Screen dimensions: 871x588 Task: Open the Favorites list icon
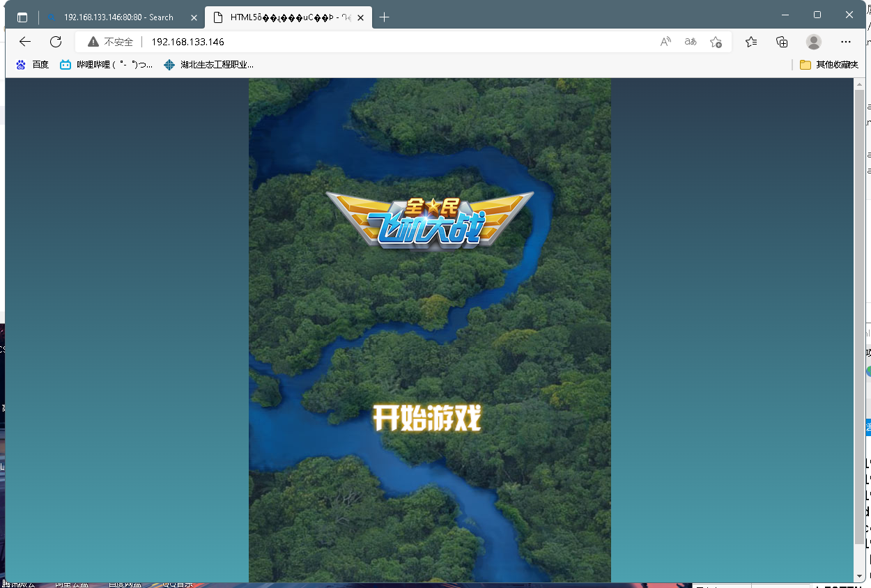click(x=751, y=42)
